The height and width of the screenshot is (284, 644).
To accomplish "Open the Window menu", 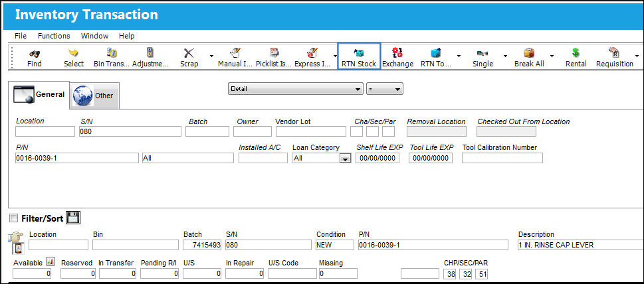I will pos(94,36).
